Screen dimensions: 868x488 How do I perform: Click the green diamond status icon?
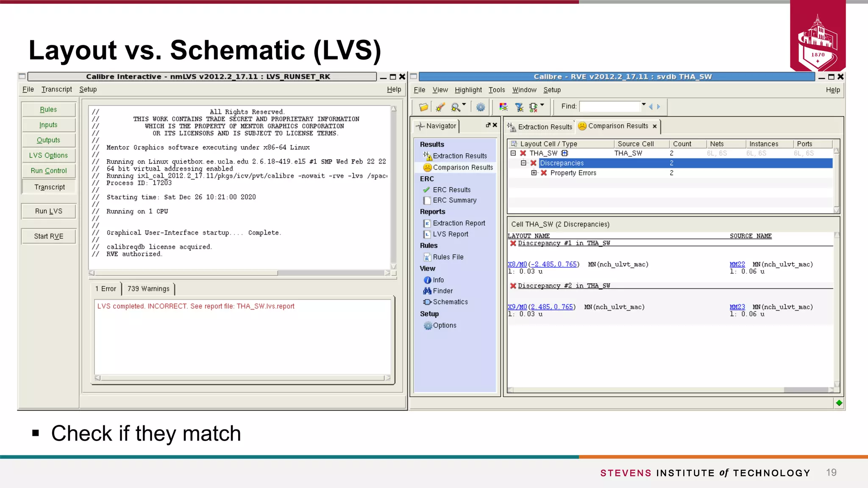[839, 403]
